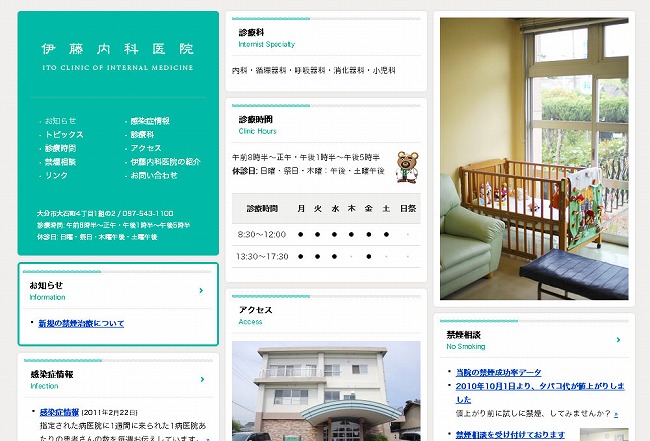
Task: Select お知らせ in the green menu
Action: coord(61,121)
